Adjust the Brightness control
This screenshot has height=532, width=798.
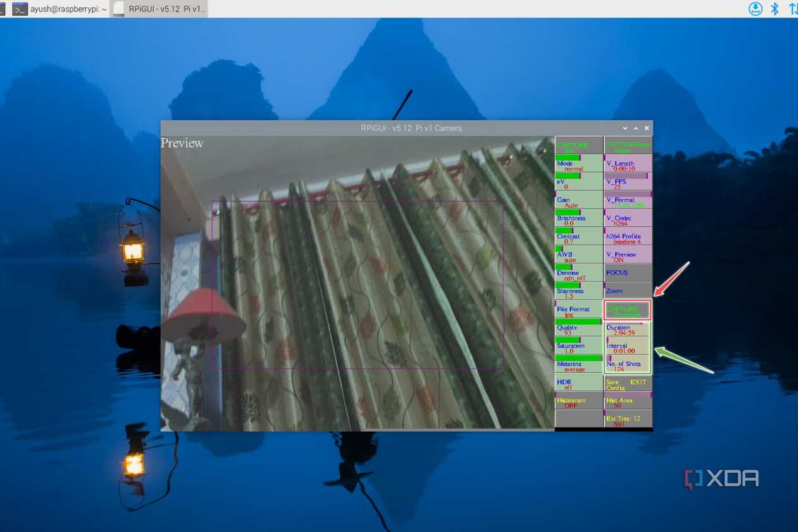(579, 219)
